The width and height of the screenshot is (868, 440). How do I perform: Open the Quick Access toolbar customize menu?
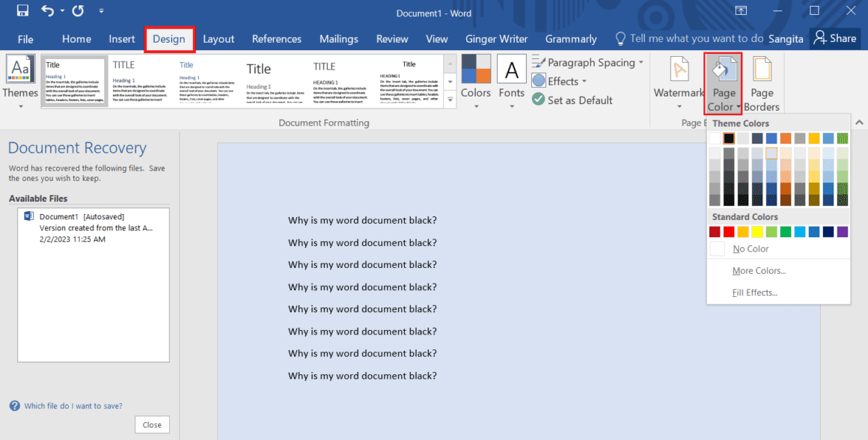point(101,11)
